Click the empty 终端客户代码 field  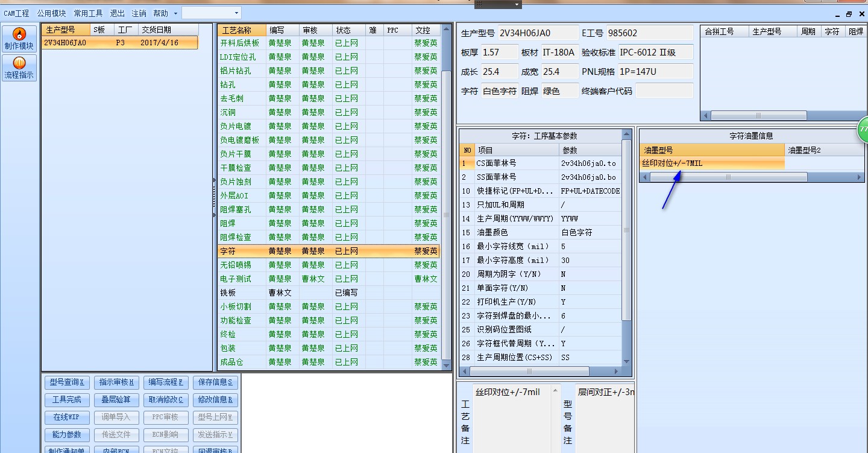(664, 91)
